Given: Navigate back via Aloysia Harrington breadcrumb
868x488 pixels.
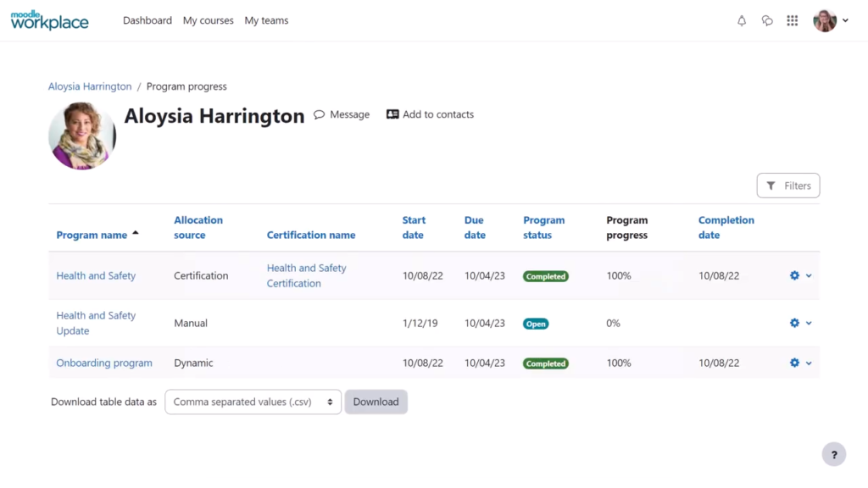Looking at the screenshot, I should 89,86.
